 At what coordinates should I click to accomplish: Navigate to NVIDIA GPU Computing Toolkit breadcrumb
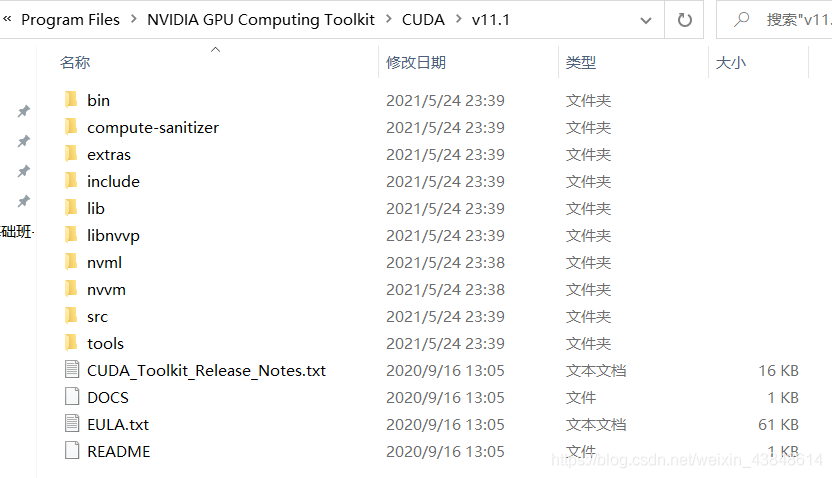click(x=261, y=19)
